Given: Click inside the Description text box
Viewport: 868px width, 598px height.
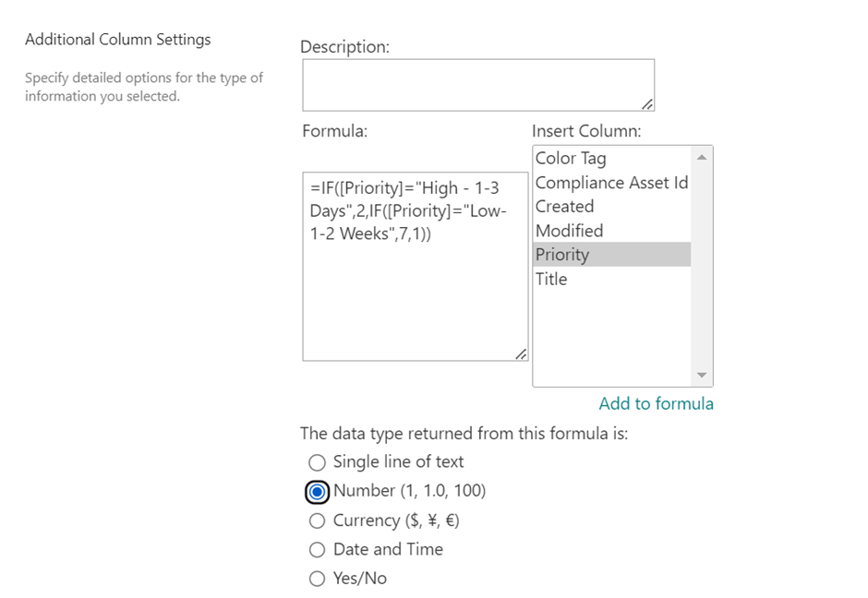Looking at the screenshot, I should point(477,85).
